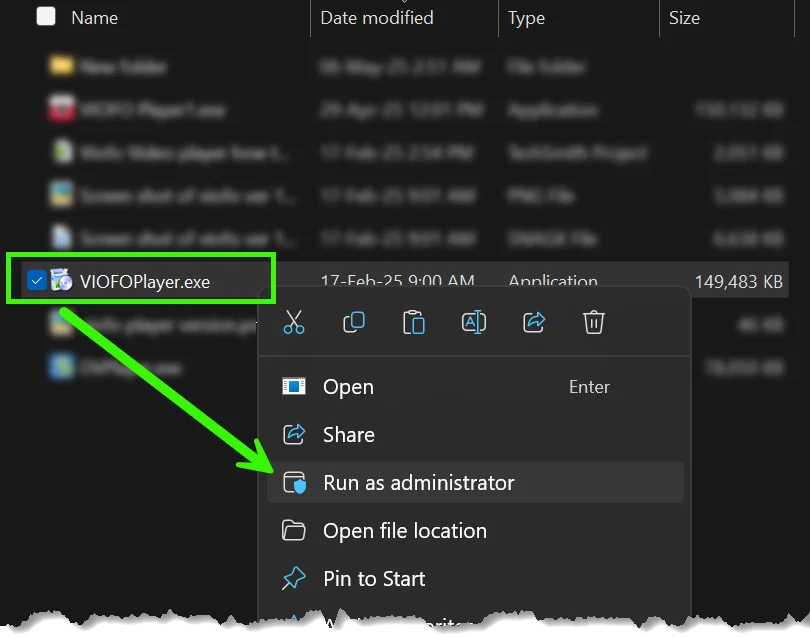Click the red application icon in second row
Viewport: 810px width, 637px height.
tap(61, 108)
